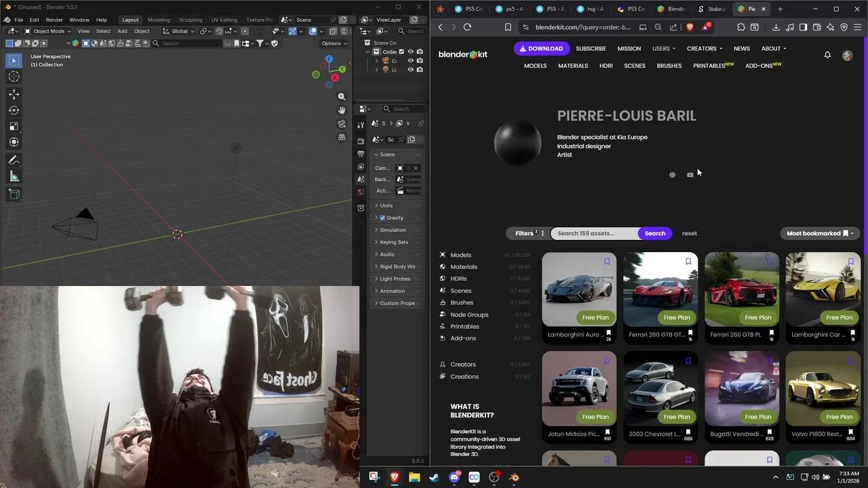Open the Collection properties tab

tap(361, 208)
